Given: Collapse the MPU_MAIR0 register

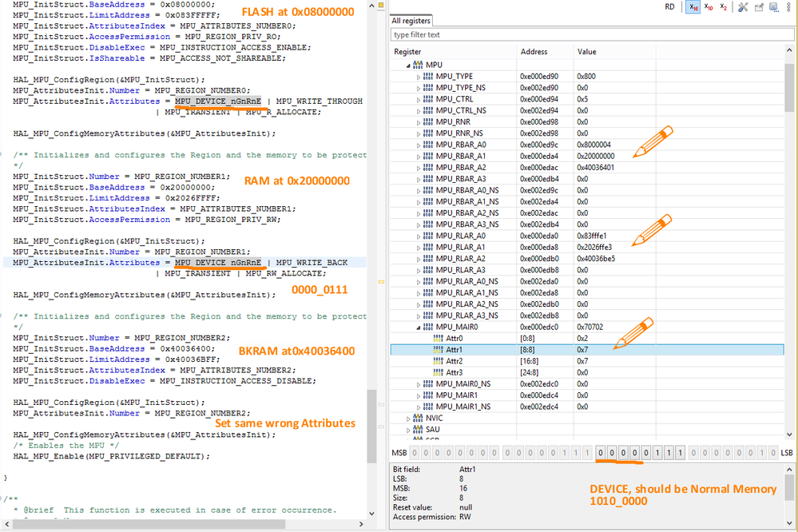Looking at the screenshot, I should [x=419, y=328].
